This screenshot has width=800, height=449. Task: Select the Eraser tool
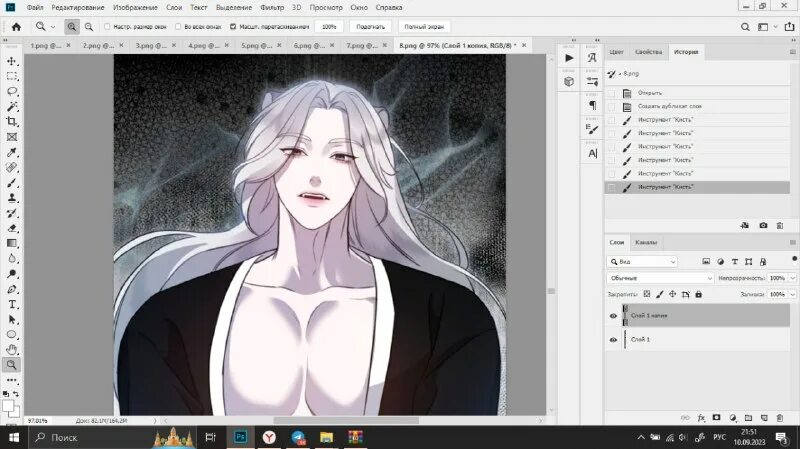[x=12, y=228]
